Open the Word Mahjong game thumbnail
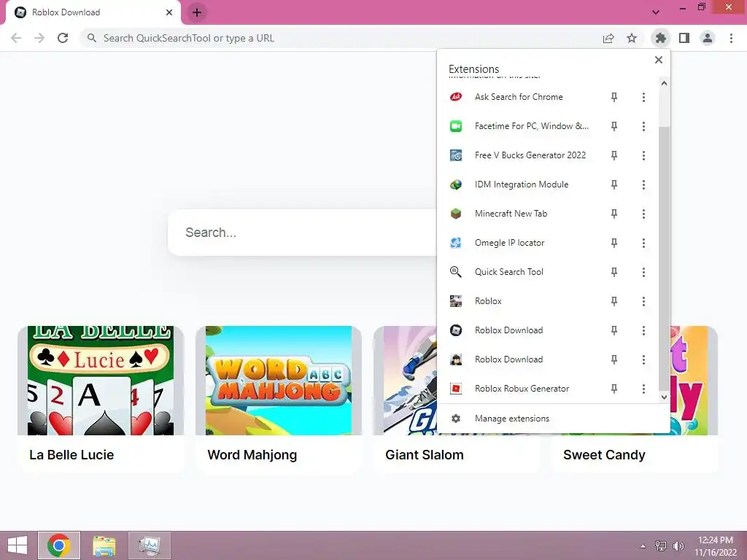Screen dimensions: 747x560 [x=279, y=380]
